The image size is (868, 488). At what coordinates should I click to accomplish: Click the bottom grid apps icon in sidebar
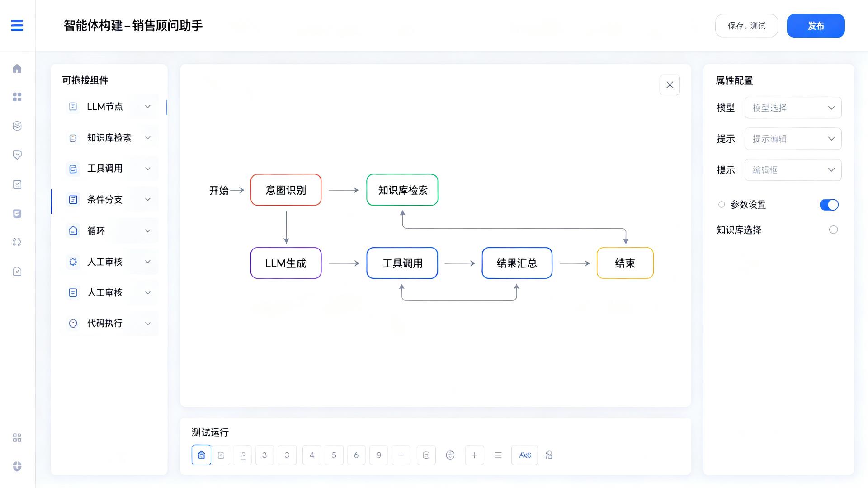17,438
